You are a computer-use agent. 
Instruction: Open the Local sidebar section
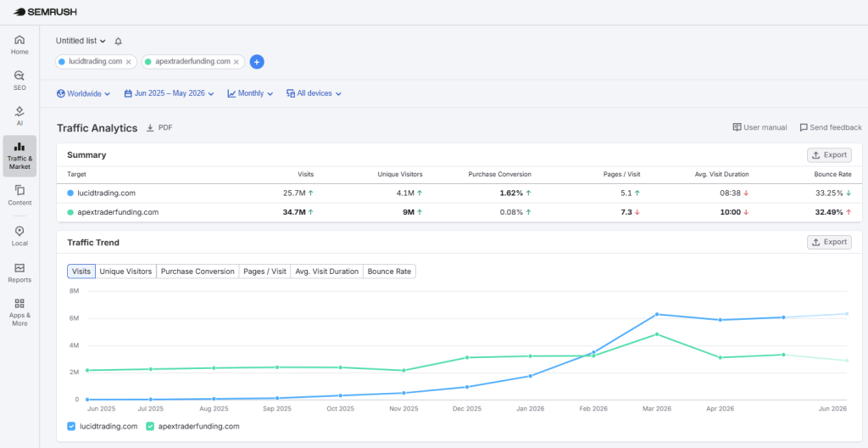(19, 237)
